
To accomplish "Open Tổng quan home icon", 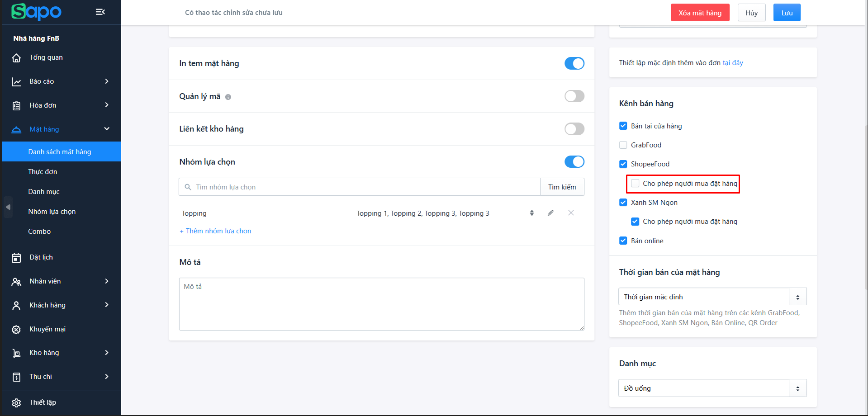I will click(16, 58).
